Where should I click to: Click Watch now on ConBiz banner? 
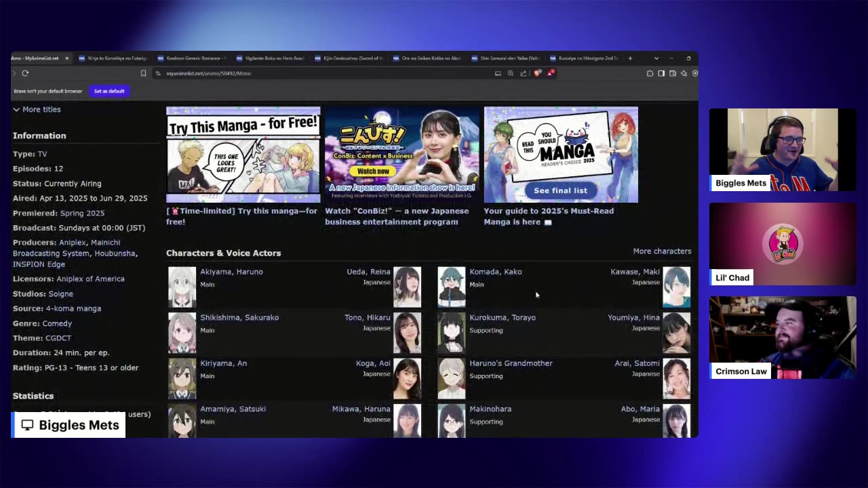(373, 171)
